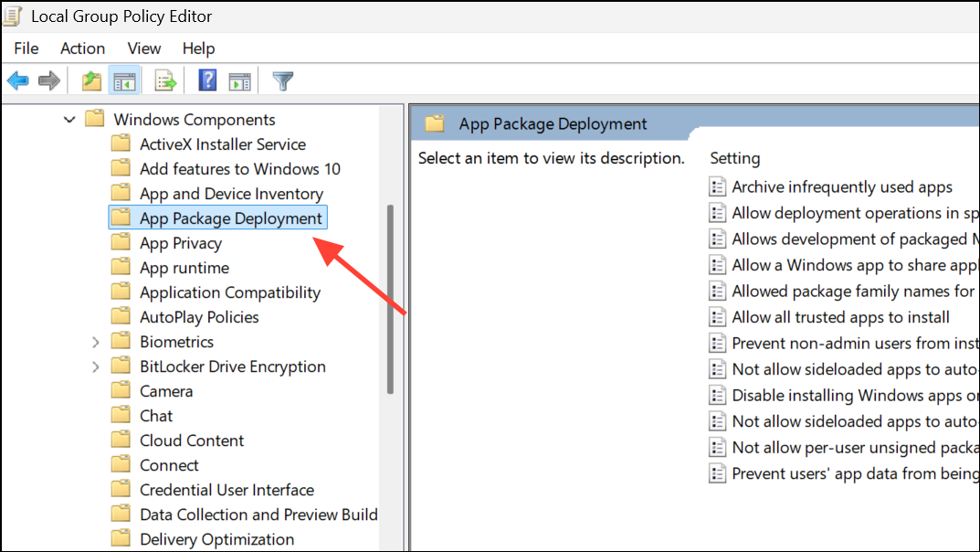Select AutoPlay Policies folder
980x552 pixels.
click(199, 317)
